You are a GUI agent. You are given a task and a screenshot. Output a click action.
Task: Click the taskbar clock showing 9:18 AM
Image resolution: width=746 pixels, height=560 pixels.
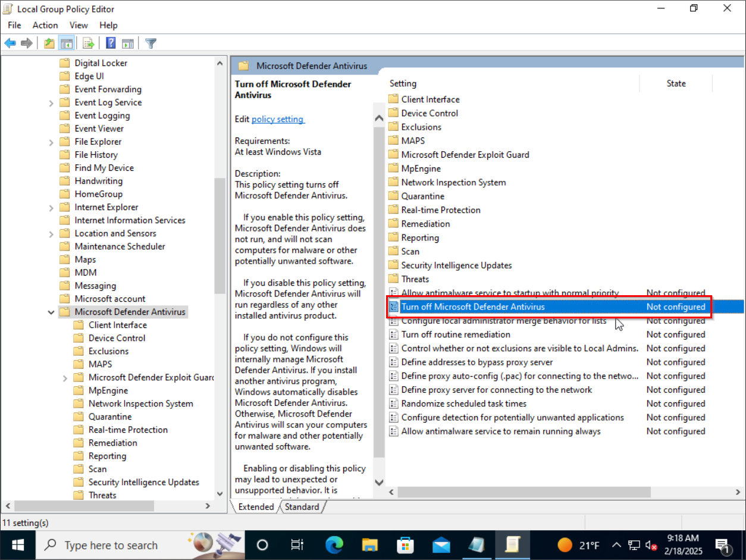tap(683, 545)
